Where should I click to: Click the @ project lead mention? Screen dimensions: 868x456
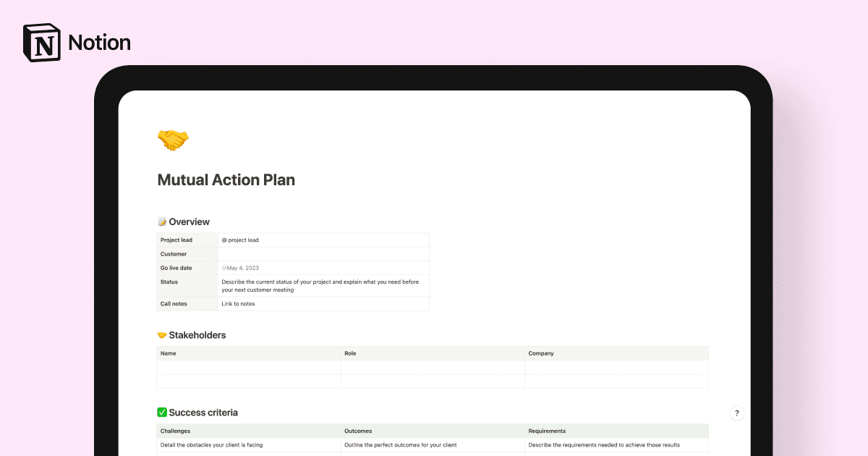(239, 240)
